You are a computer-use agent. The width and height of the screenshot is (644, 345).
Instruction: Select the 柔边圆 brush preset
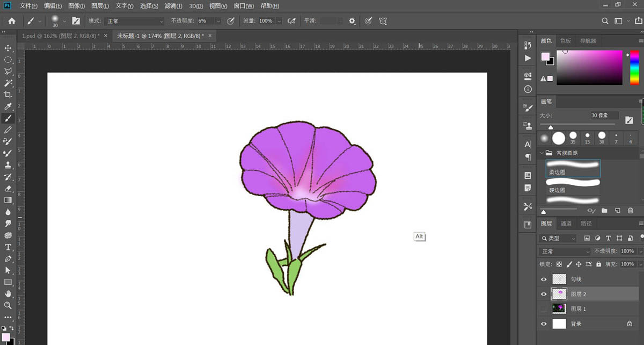(573, 169)
